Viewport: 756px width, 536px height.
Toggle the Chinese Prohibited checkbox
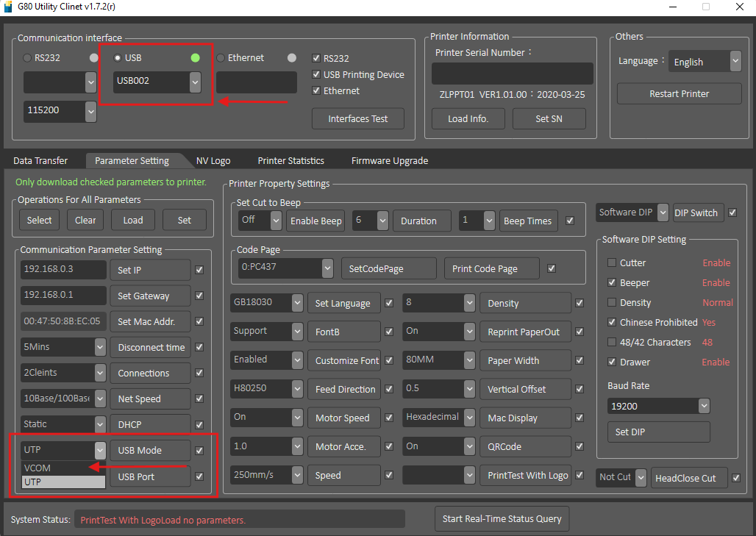[612, 322]
